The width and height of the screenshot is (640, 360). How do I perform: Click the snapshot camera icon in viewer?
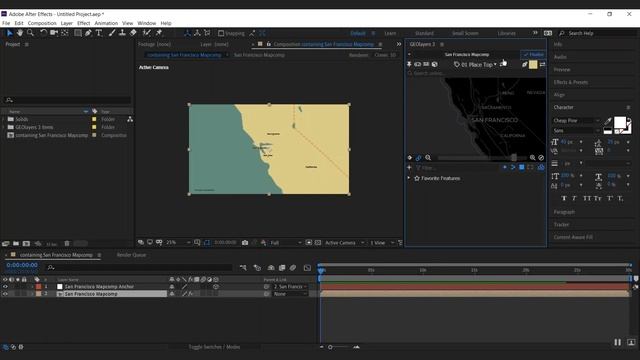point(245,243)
